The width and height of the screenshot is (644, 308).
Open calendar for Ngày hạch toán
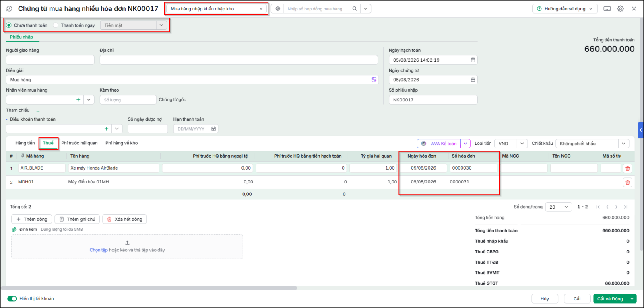(x=473, y=60)
